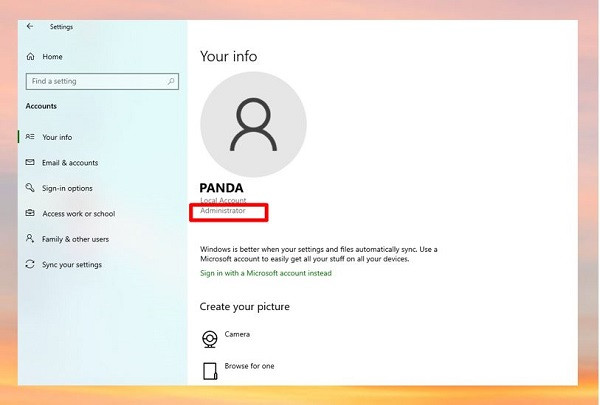Click the back arrow in Settings
This screenshot has height=405, width=600.
pyautogui.click(x=30, y=26)
